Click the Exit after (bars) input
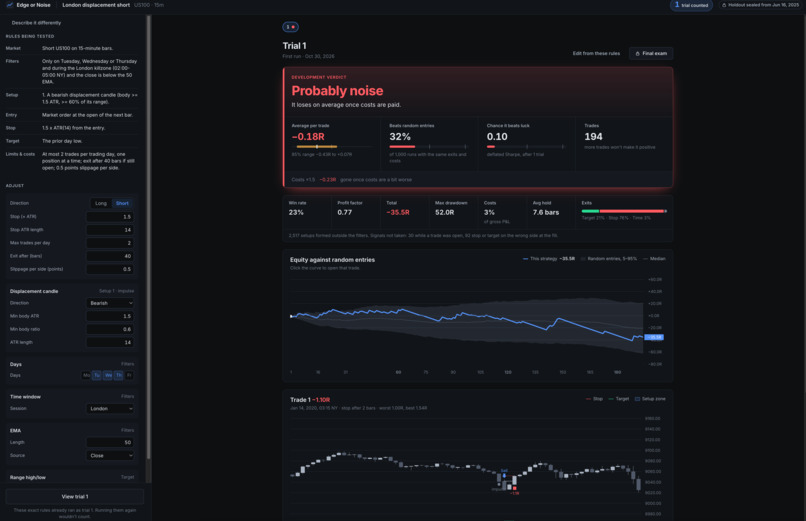Screen dimensions: 806x521 110,256
